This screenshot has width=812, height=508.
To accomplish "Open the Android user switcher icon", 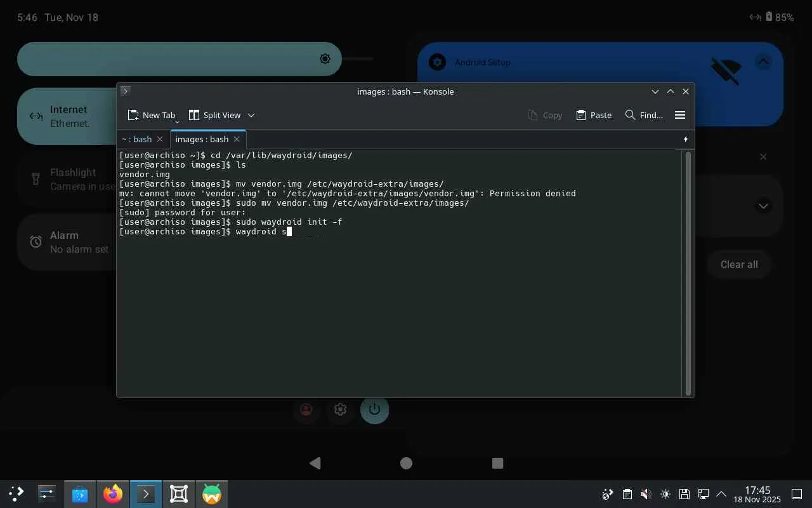I will tap(306, 410).
